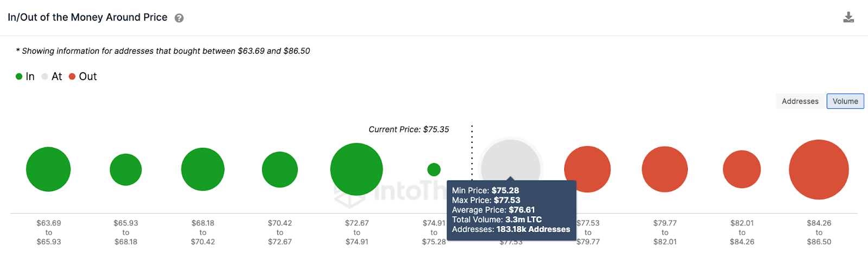Select the red bubble for $77.53 to $79.77
Image resolution: width=868 pixels, height=263 pixels.
tap(588, 169)
